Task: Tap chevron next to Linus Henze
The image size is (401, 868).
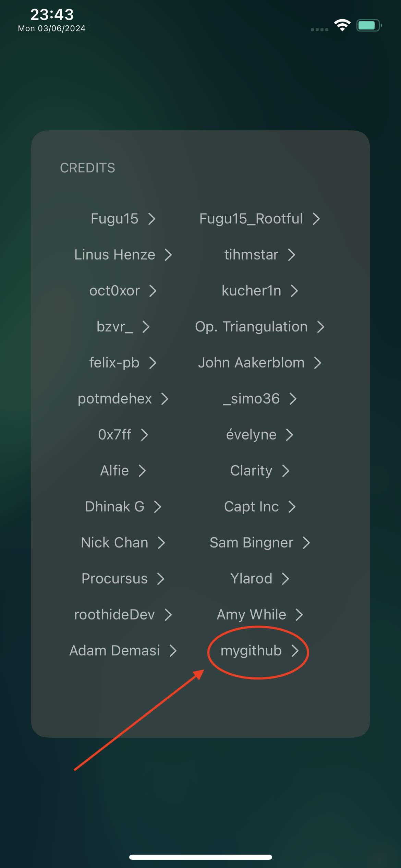Action: point(168,255)
